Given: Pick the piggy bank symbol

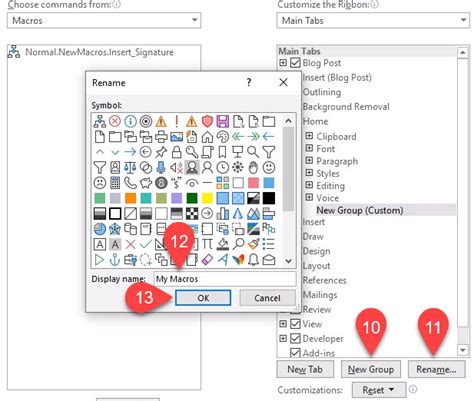Looking at the screenshot, I should tap(146, 183).
